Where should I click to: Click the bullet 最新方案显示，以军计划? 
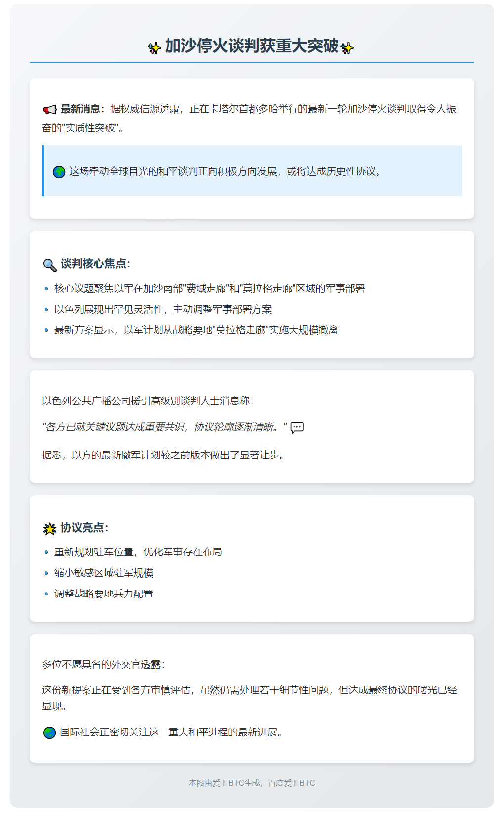click(x=196, y=330)
